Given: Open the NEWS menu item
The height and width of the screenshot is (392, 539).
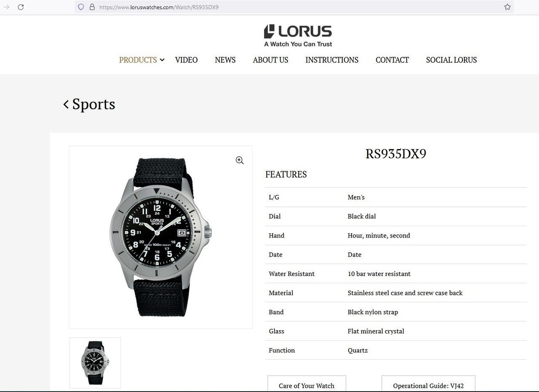Looking at the screenshot, I should [x=225, y=60].
